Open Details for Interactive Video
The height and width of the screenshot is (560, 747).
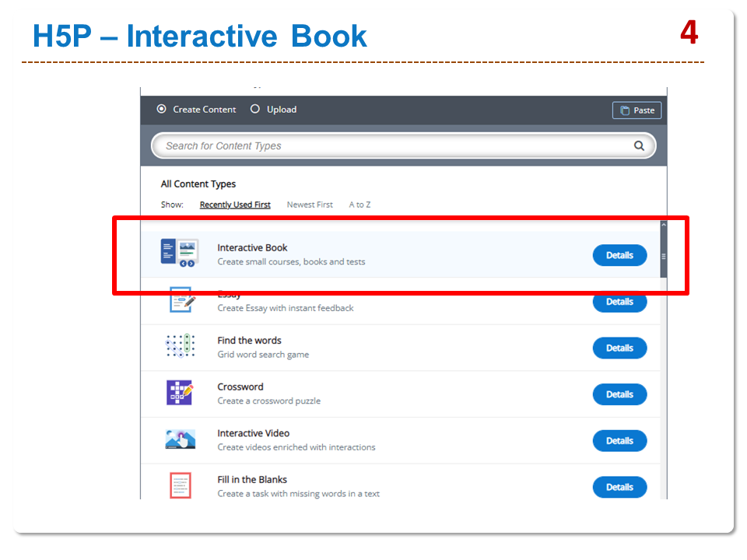619,441
